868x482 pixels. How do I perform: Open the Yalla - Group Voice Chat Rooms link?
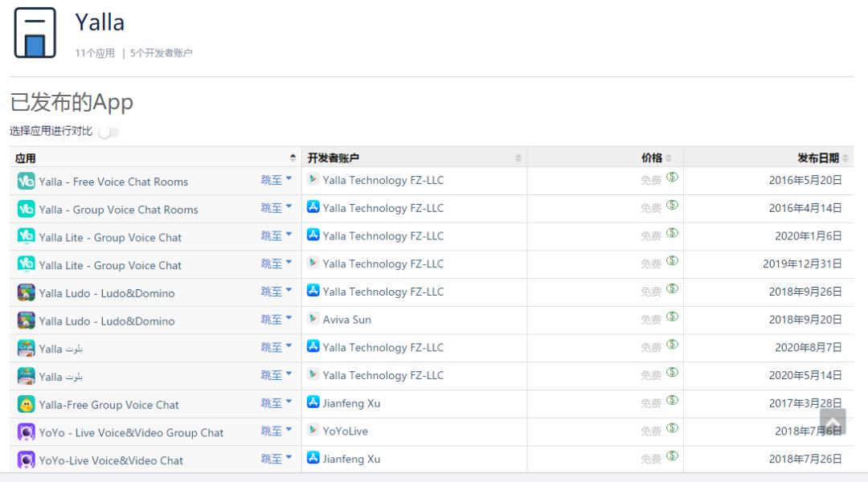[118, 210]
